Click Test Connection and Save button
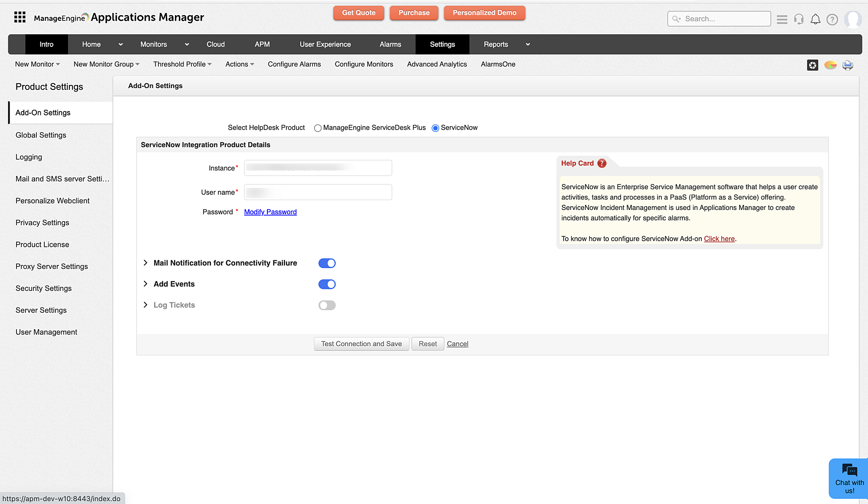 [361, 344]
